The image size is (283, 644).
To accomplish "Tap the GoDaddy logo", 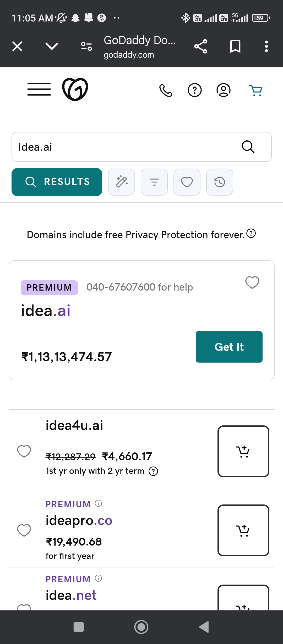I will 75,89.
